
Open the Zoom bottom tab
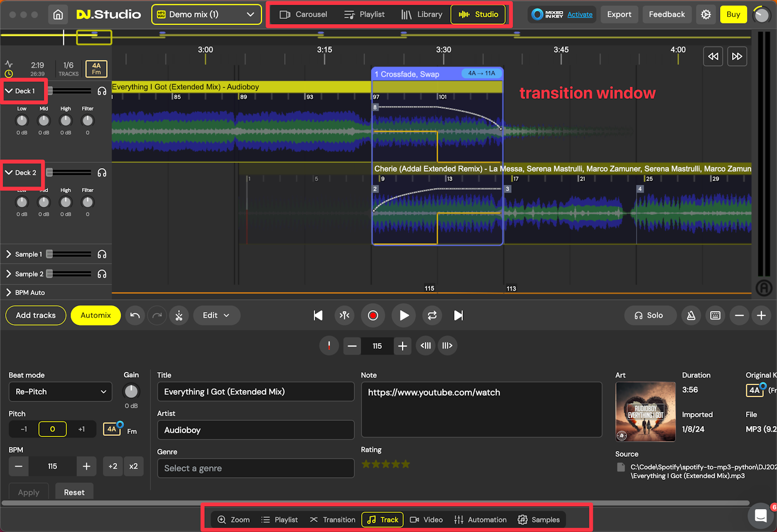click(234, 519)
